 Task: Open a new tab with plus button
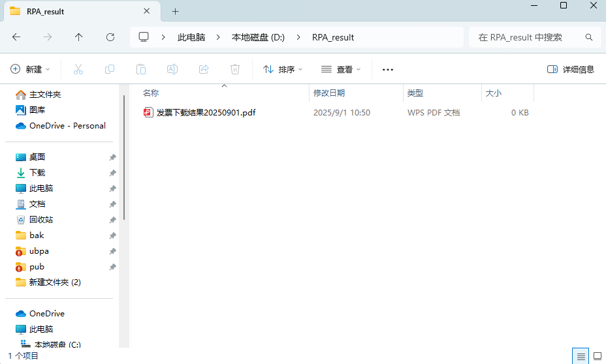[175, 12]
